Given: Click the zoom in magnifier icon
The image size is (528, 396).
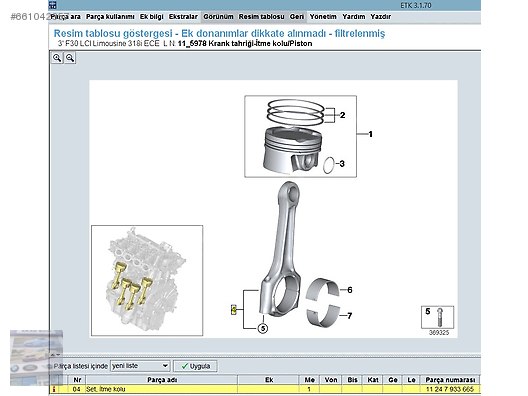Looking at the screenshot, I should coord(57,58).
